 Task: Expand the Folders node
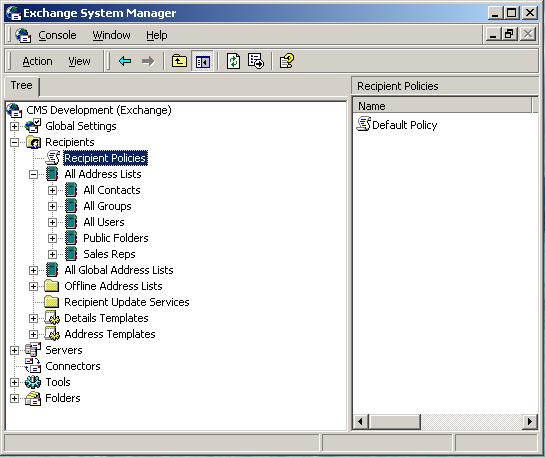click(x=14, y=398)
